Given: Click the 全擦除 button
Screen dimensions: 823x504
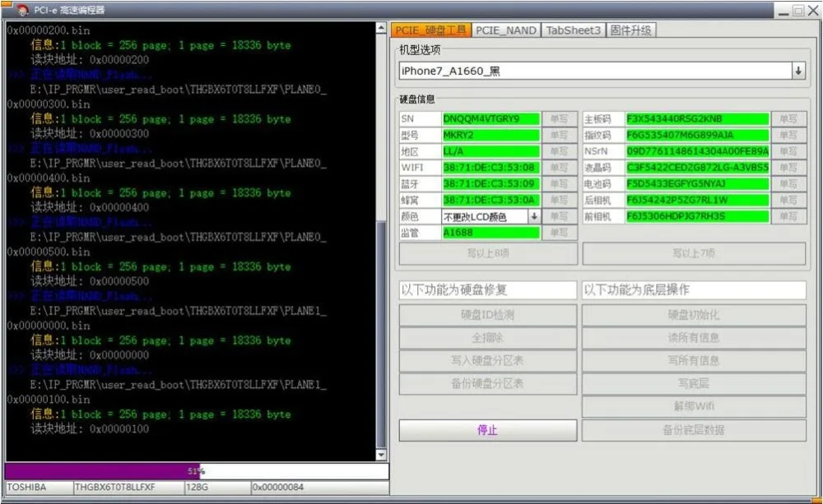Looking at the screenshot, I should [488, 338].
